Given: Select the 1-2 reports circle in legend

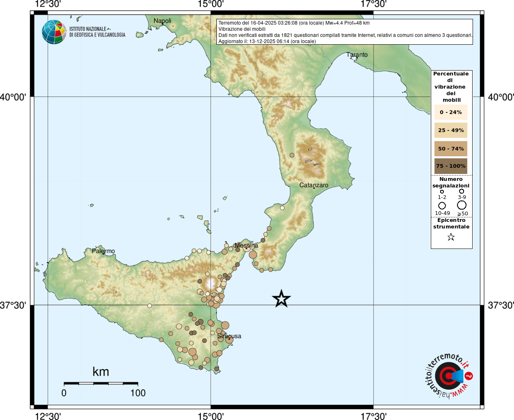Looking at the screenshot, I should click(442, 192).
